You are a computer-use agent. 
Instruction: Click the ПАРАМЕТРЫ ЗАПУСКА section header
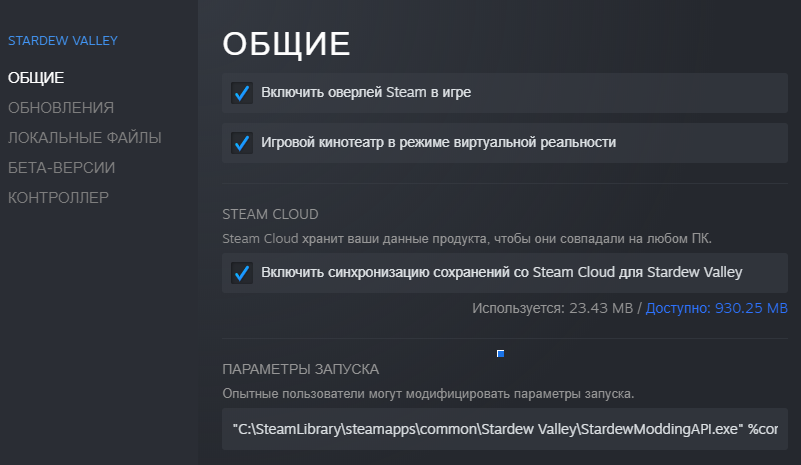(300, 370)
